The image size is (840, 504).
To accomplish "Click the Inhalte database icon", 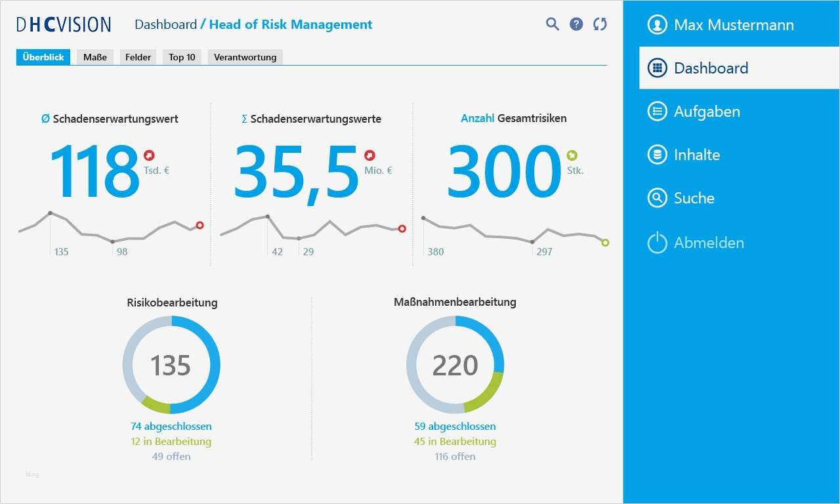I will click(x=657, y=155).
